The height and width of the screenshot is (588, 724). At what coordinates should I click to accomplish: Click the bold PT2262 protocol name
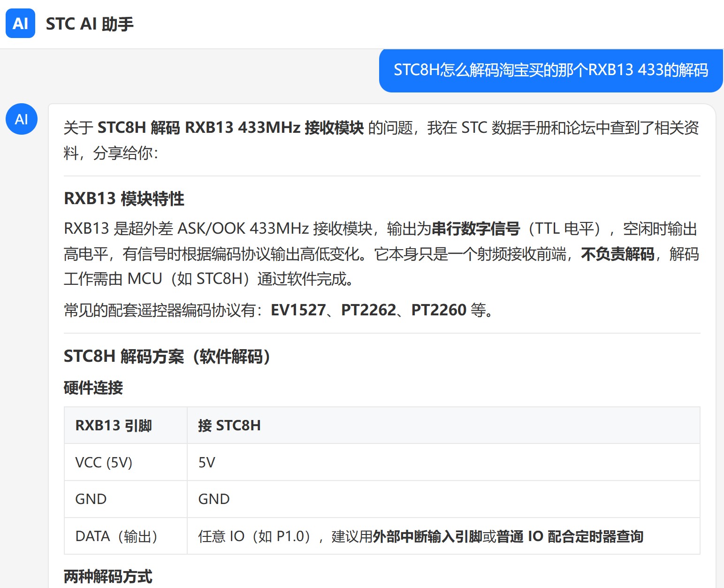coord(369,310)
